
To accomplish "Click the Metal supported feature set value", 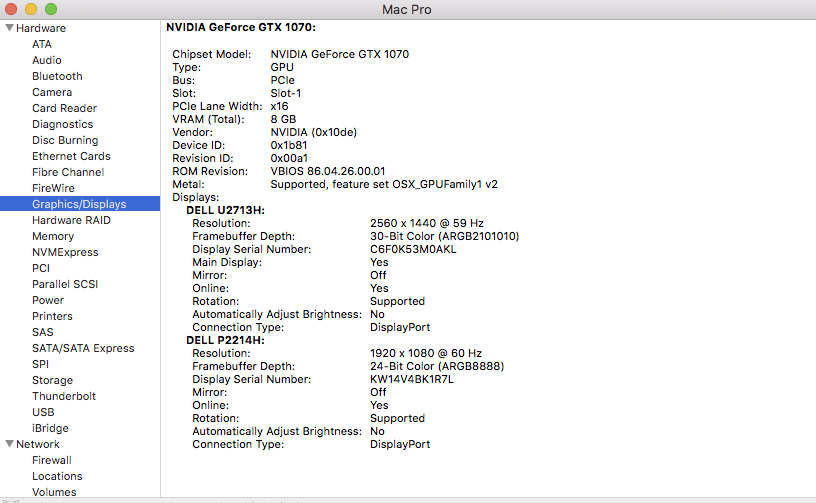I will point(384,184).
